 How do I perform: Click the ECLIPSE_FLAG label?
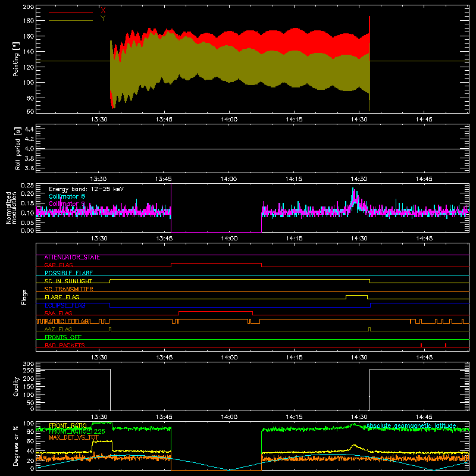pos(65,305)
